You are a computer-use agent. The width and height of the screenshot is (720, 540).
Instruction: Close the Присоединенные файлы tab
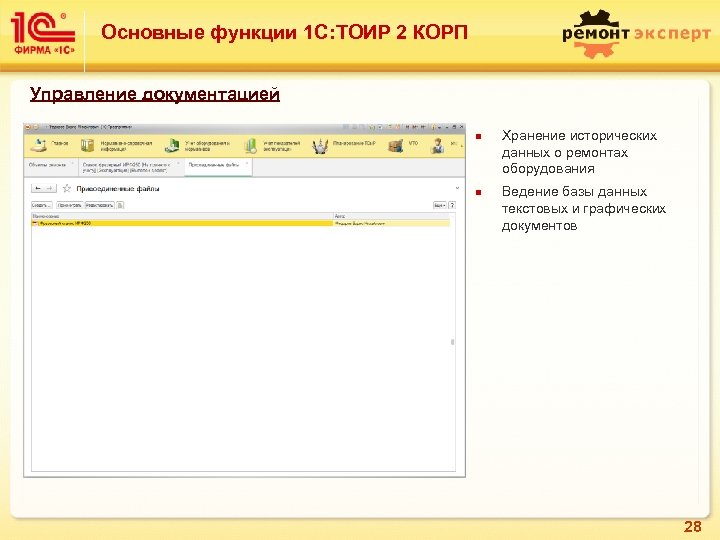[x=247, y=163]
